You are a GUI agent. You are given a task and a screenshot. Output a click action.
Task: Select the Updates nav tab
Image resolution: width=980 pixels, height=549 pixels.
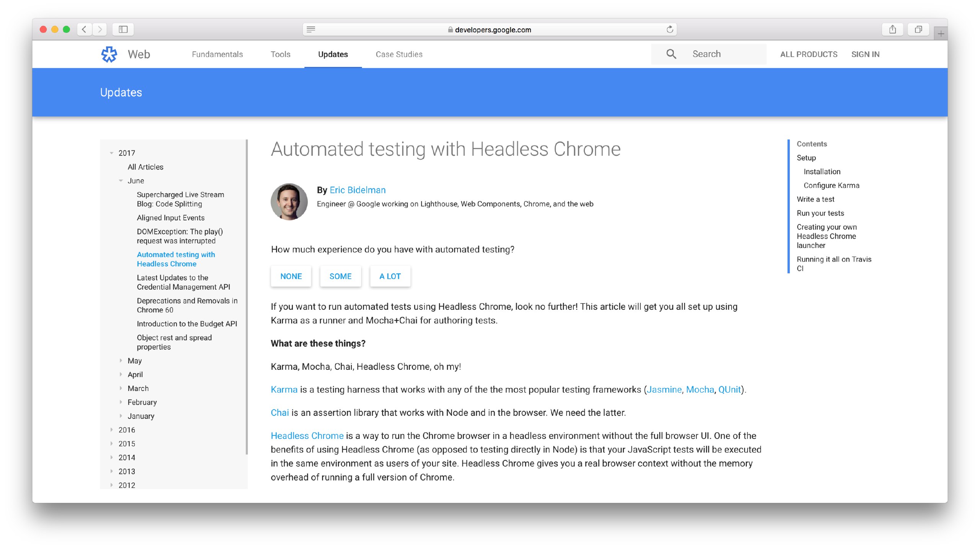(333, 54)
